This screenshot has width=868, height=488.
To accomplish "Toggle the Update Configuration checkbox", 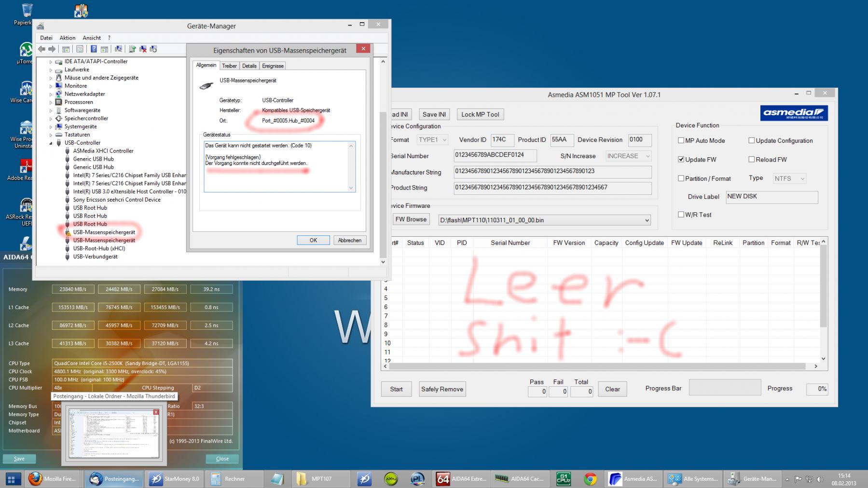I will click(x=752, y=140).
